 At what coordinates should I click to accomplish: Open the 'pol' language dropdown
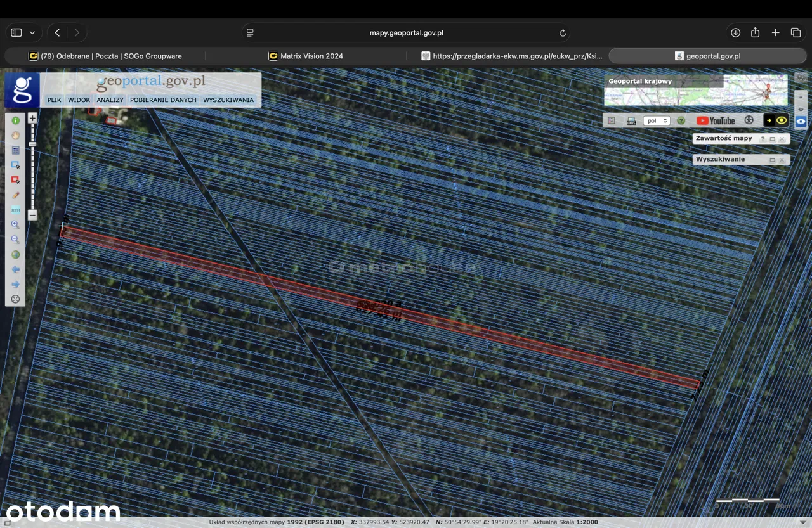656,120
